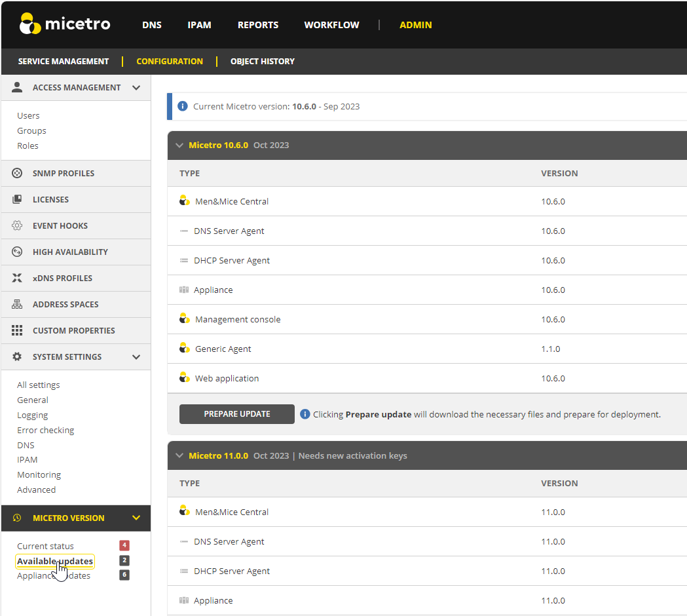Collapse the Micetro 11.0.0 update panel
Screen dimensions: 687x616
(179, 455)
